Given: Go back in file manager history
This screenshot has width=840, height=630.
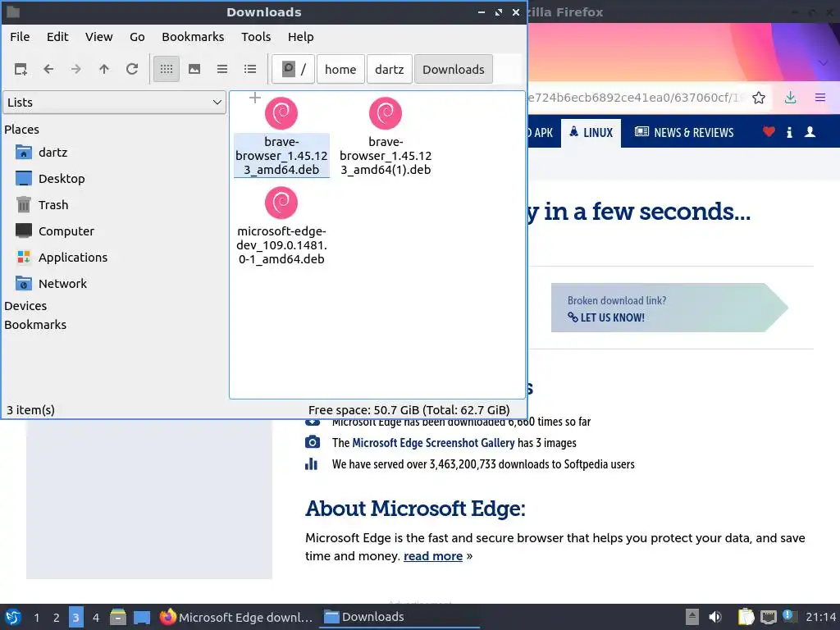Looking at the screenshot, I should point(48,69).
